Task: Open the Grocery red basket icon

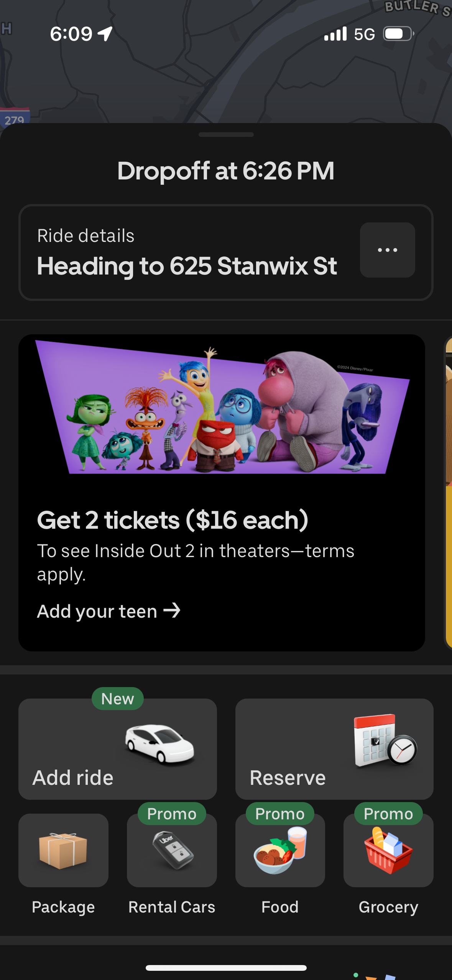Action: [388, 850]
